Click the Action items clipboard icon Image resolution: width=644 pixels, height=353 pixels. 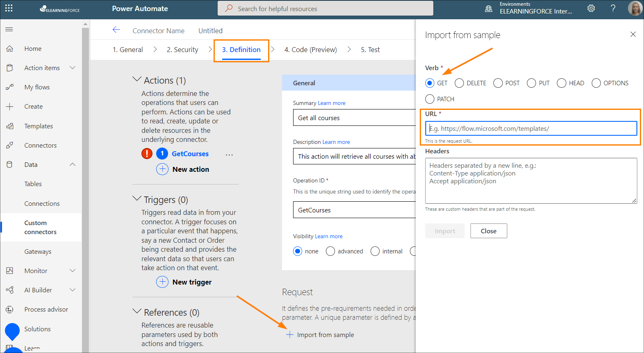pyautogui.click(x=10, y=68)
